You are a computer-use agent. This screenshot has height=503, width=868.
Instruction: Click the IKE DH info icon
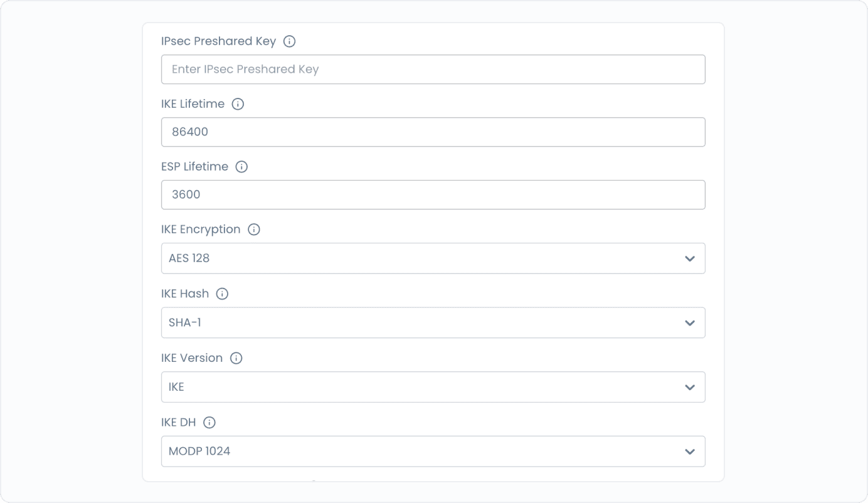pyautogui.click(x=210, y=421)
